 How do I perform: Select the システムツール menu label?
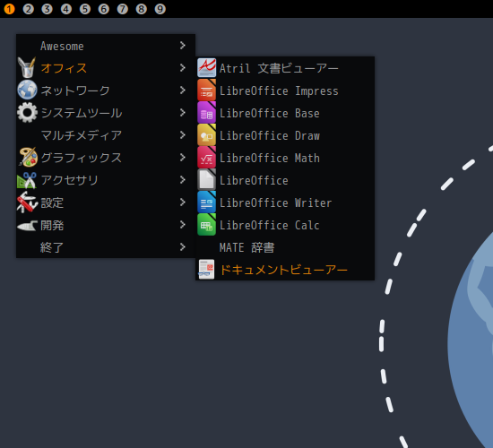(82, 113)
